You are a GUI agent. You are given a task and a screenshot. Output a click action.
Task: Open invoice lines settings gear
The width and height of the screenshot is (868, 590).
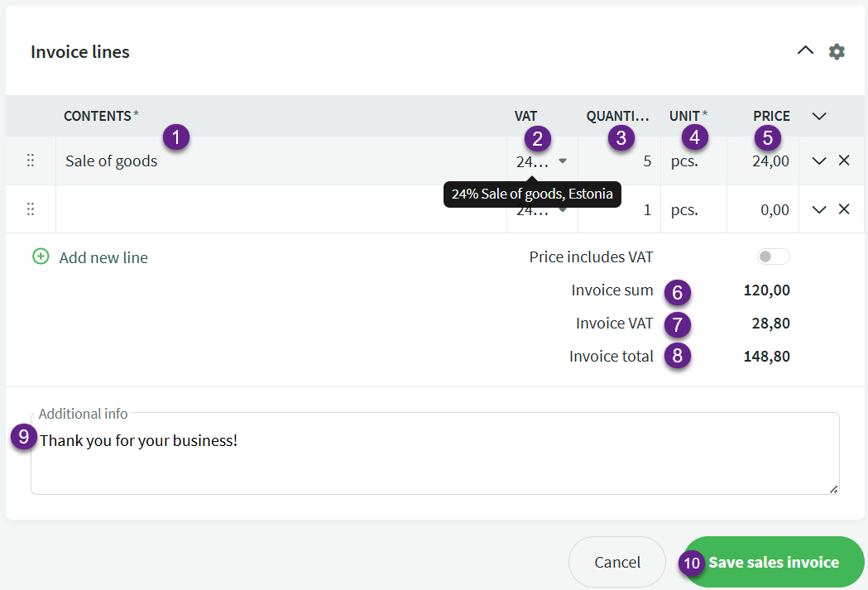point(837,51)
